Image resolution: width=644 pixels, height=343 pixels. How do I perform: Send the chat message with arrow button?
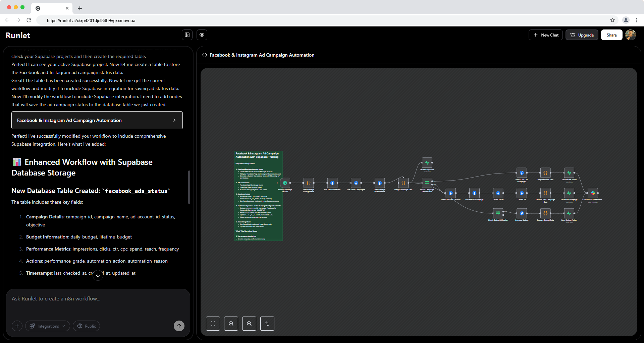click(179, 326)
